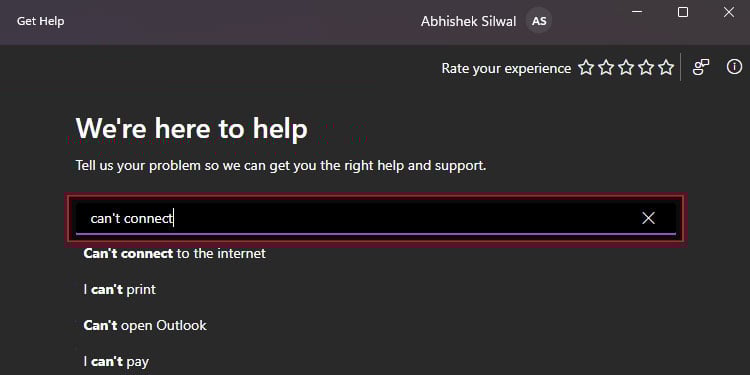750x375 pixels.
Task: Open the feedback icon next to stars
Action: click(x=701, y=67)
